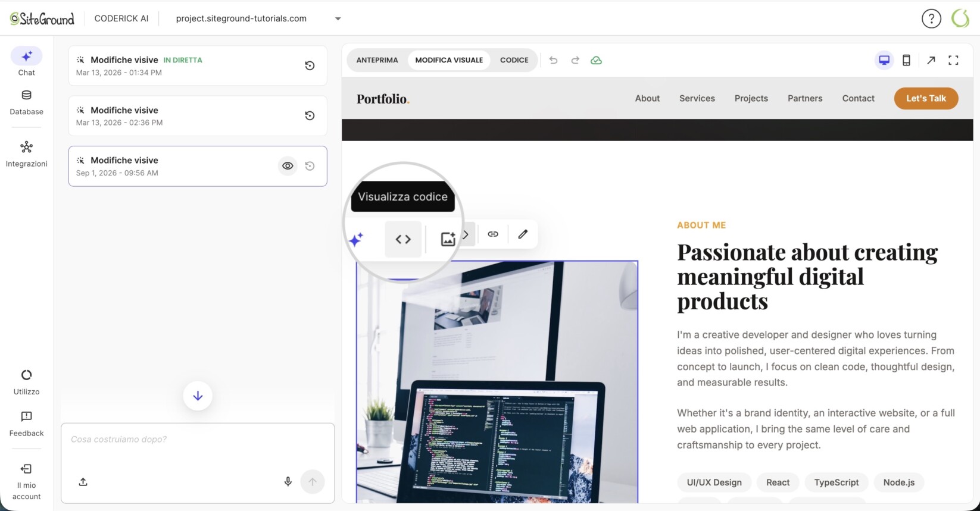The height and width of the screenshot is (511, 980).
Task: Click the Portfolio. site logo
Action: (x=383, y=99)
